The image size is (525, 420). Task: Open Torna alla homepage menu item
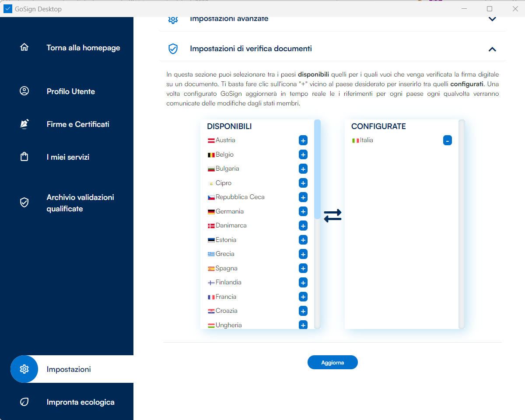pyautogui.click(x=83, y=48)
